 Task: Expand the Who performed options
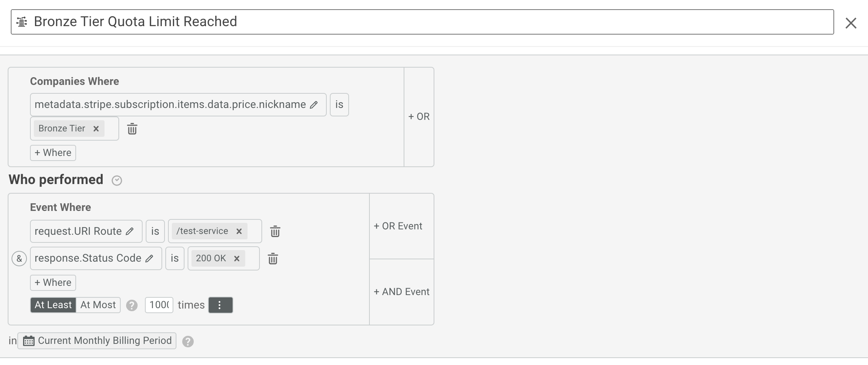click(x=117, y=181)
